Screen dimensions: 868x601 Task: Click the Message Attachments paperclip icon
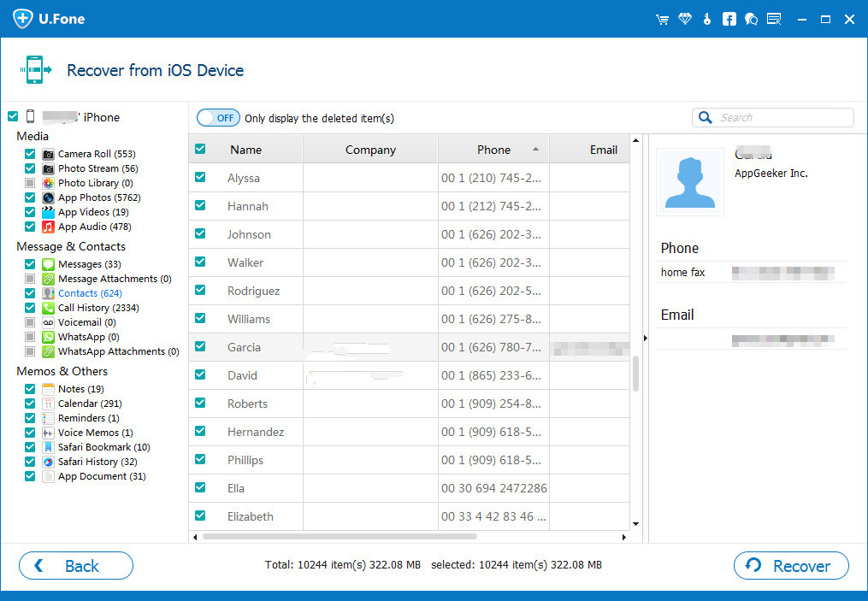coord(48,279)
